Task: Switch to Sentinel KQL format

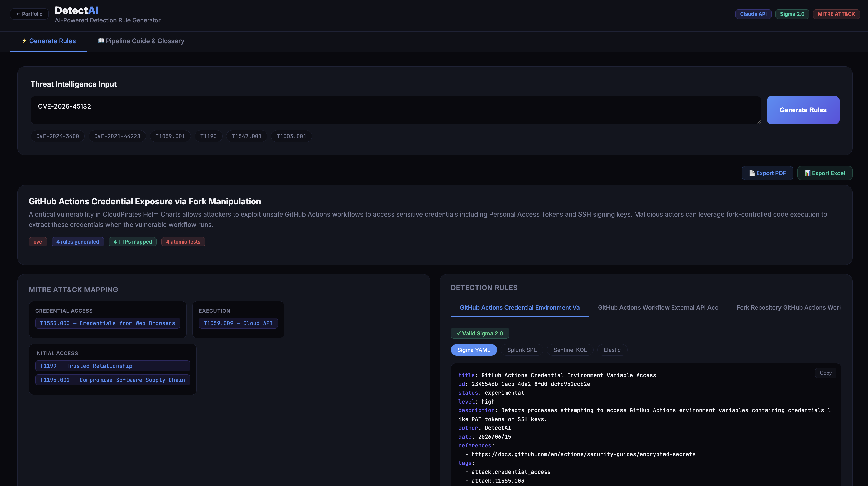Action: click(x=570, y=350)
